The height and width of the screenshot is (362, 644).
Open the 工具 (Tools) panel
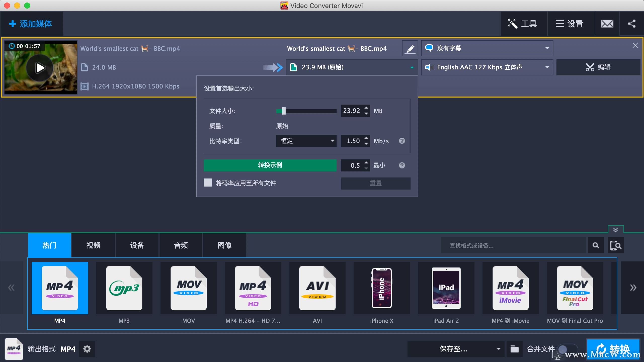(x=524, y=23)
